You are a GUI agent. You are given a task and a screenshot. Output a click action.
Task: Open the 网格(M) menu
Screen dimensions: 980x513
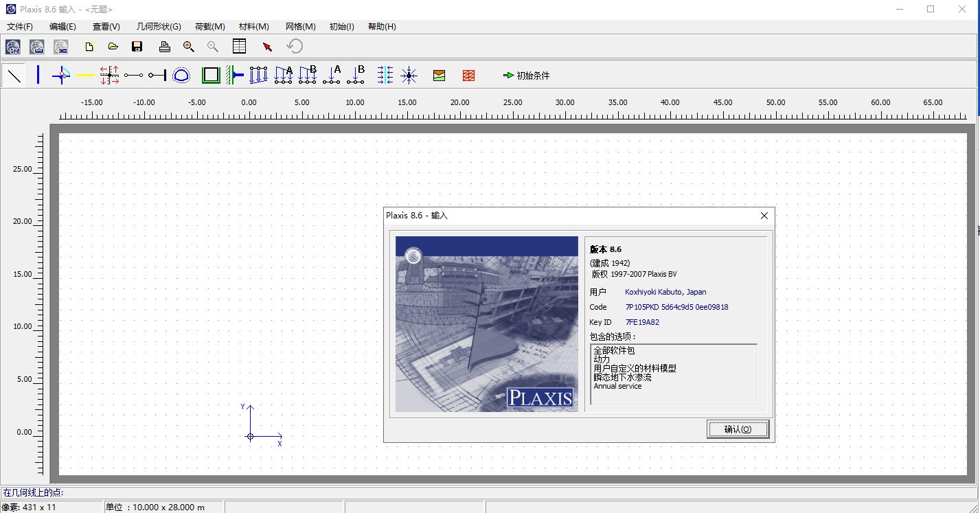click(x=301, y=27)
